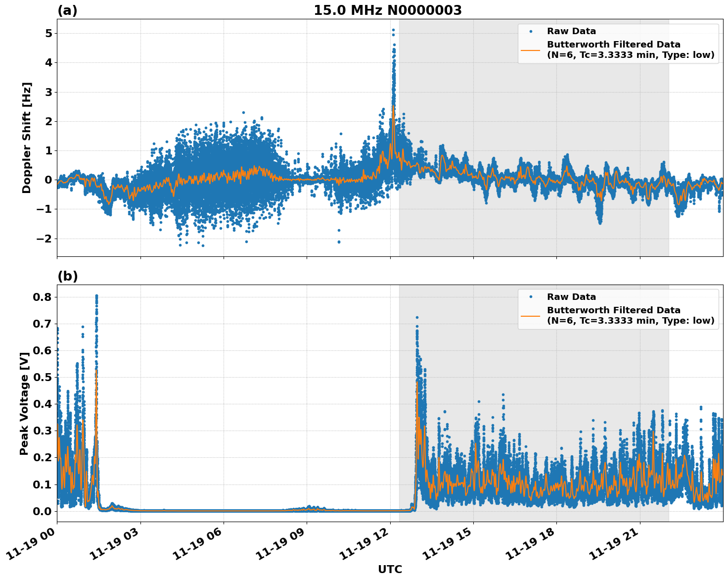Click the "5" tick on the Doppler Shift axis
This screenshot has width=728, height=580.
pos(48,33)
